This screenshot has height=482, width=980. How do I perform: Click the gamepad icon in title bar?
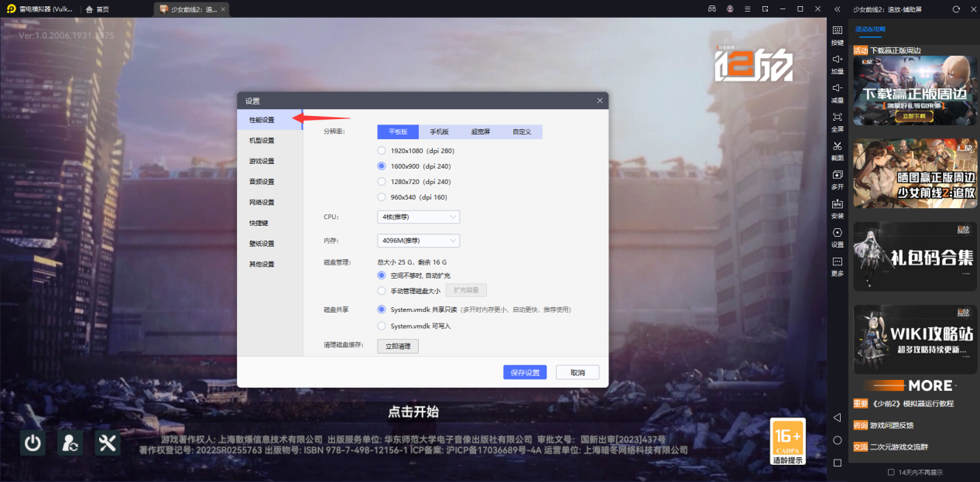coord(711,9)
